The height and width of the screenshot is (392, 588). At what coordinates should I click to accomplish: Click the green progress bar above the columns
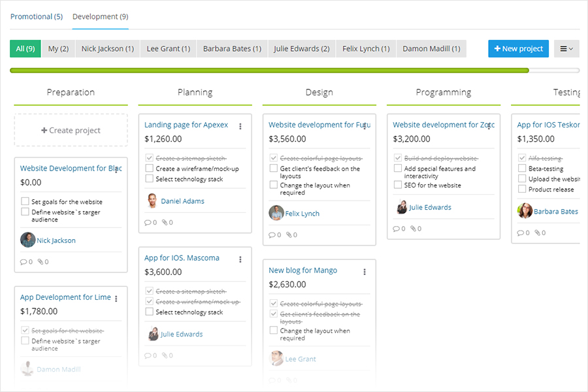(x=261, y=70)
